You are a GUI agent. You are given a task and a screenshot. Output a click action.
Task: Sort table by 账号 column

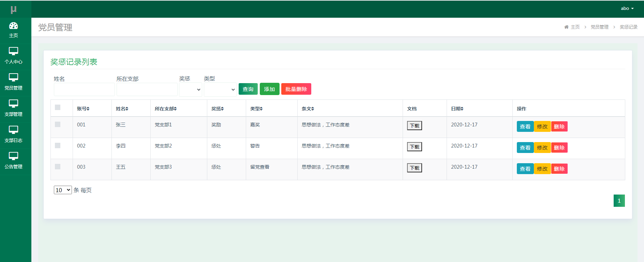click(83, 109)
